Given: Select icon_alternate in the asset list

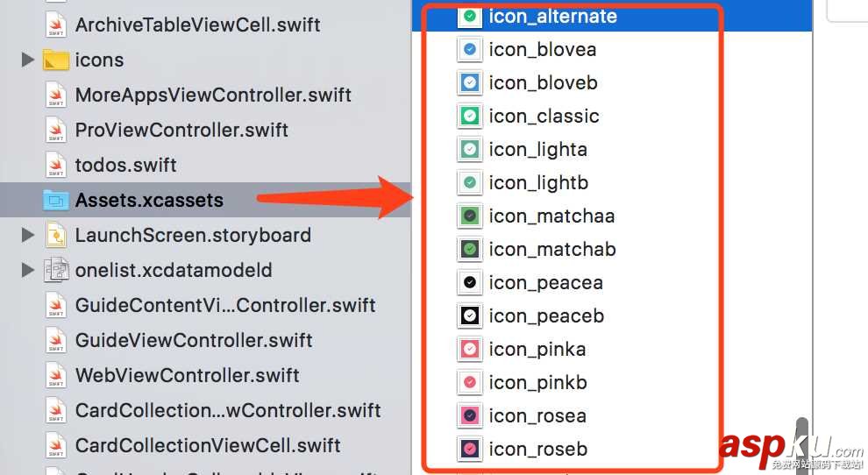Looking at the screenshot, I should click(552, 17).
